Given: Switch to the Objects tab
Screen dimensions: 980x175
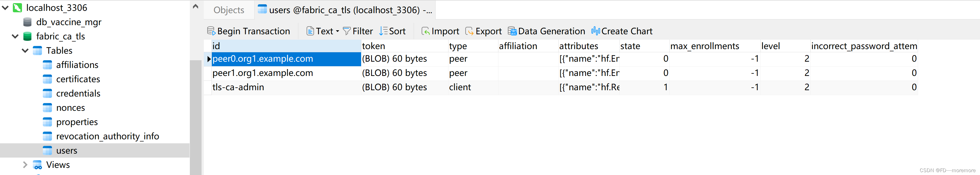Looking at the screenshot, I should click(229, 10).
